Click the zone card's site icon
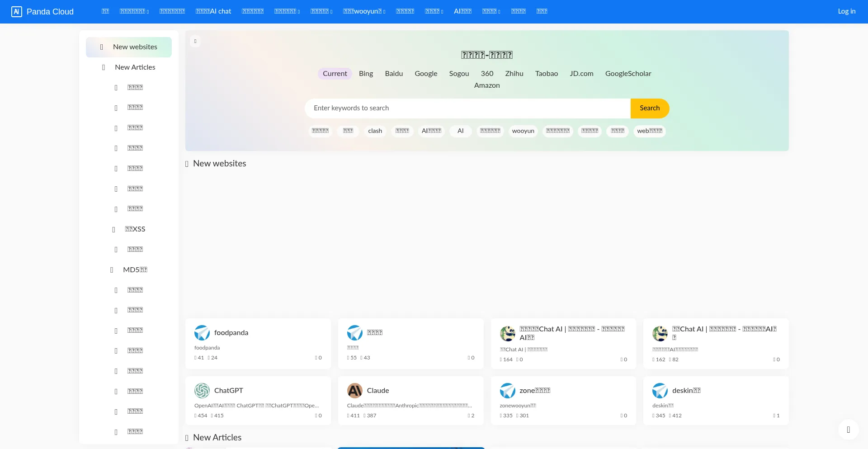The width and height of the screenshot is (868, 449). [x=508, y=391]
